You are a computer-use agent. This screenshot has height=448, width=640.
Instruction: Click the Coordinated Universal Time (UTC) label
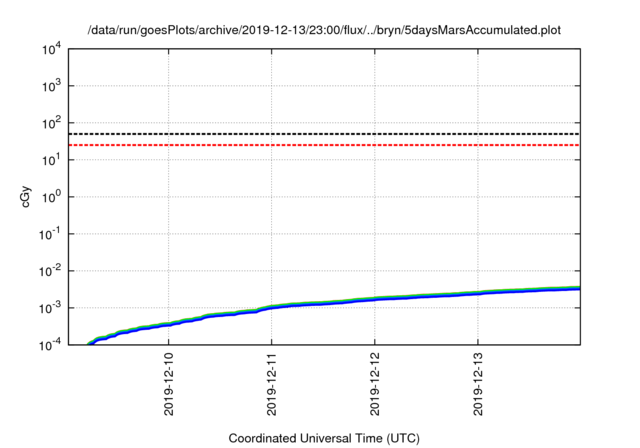point(324,438)
